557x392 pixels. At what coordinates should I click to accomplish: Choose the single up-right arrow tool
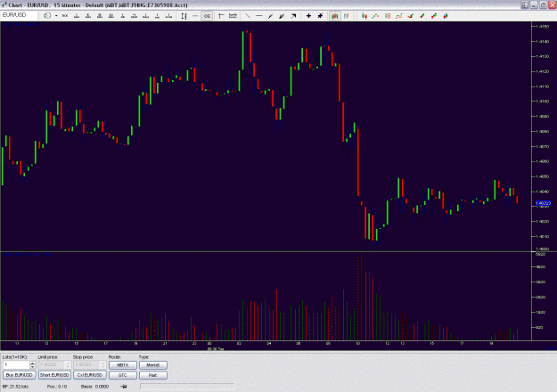tap(293, 16)
